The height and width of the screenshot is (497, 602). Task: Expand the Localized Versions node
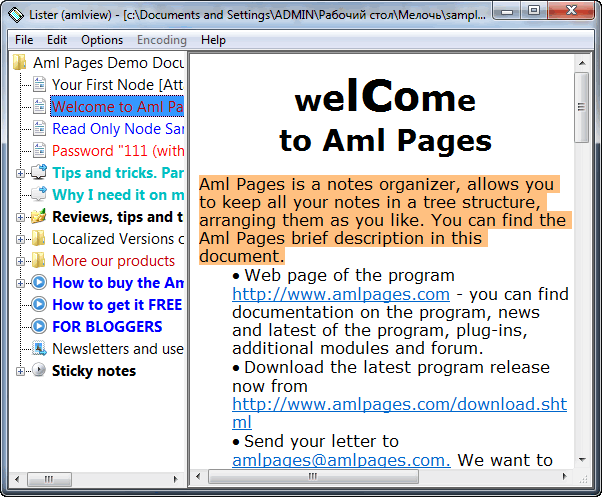(x=20, y=239)
